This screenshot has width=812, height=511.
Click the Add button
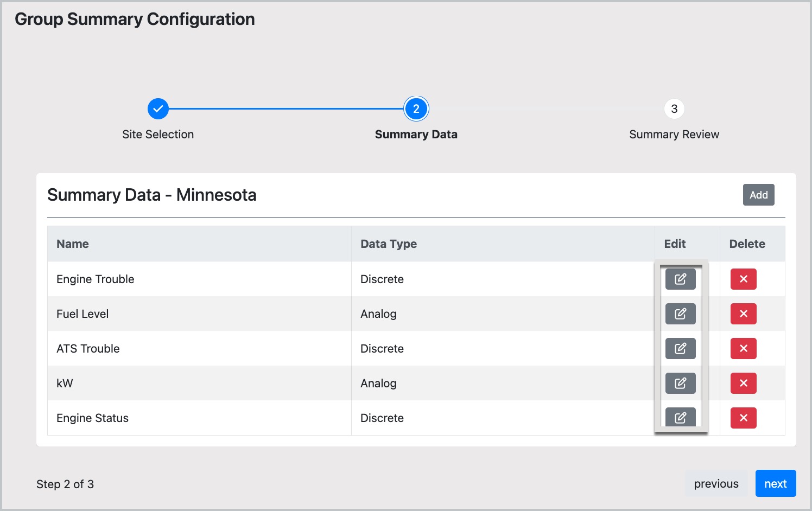pyautogui.click(x=758, y=195)
